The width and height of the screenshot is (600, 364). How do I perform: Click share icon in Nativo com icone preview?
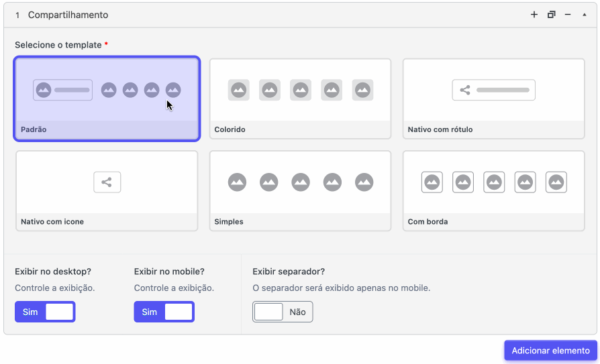(107, 182)
